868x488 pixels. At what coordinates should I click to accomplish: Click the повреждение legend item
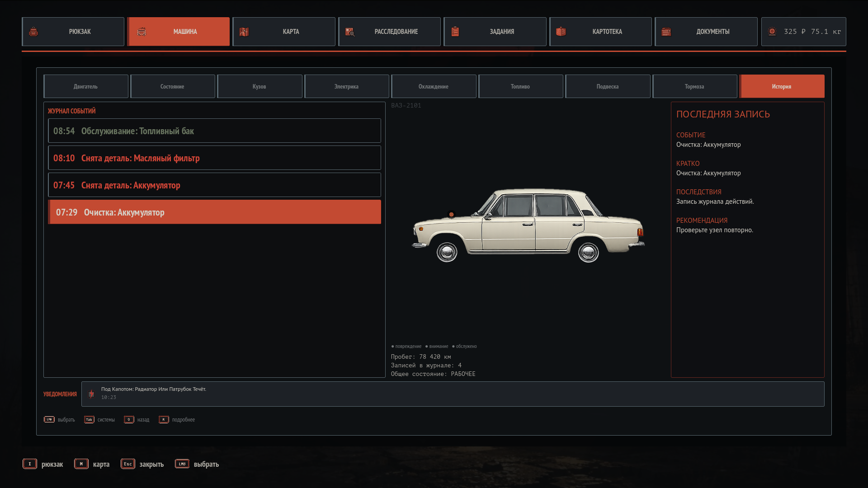(406, 347)
